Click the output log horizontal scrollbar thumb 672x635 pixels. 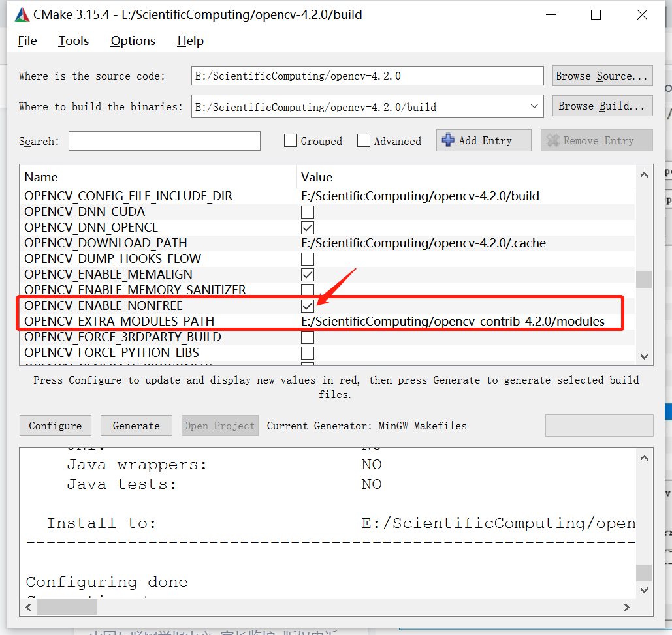(67, 607)
